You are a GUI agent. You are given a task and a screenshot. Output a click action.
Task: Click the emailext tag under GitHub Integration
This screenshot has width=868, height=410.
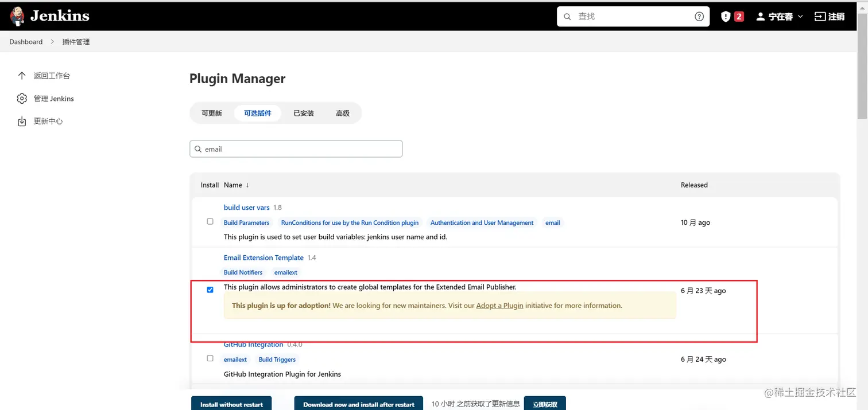235,360
